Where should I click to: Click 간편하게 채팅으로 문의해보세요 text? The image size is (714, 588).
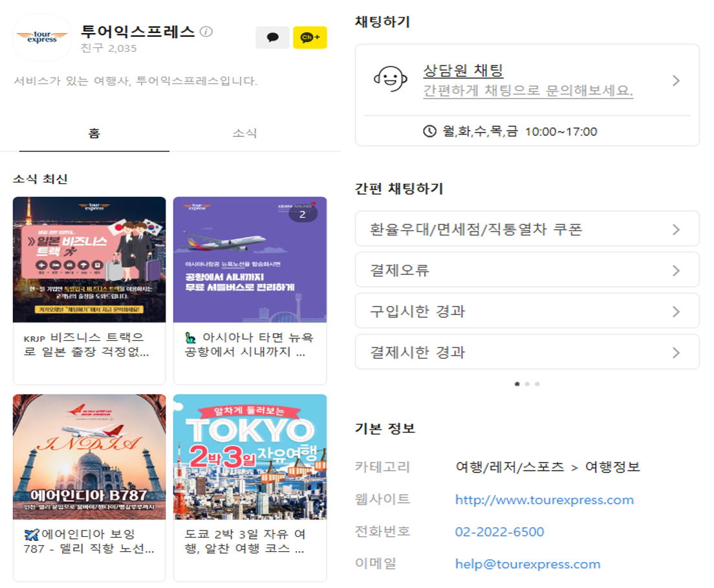(528, 90)
